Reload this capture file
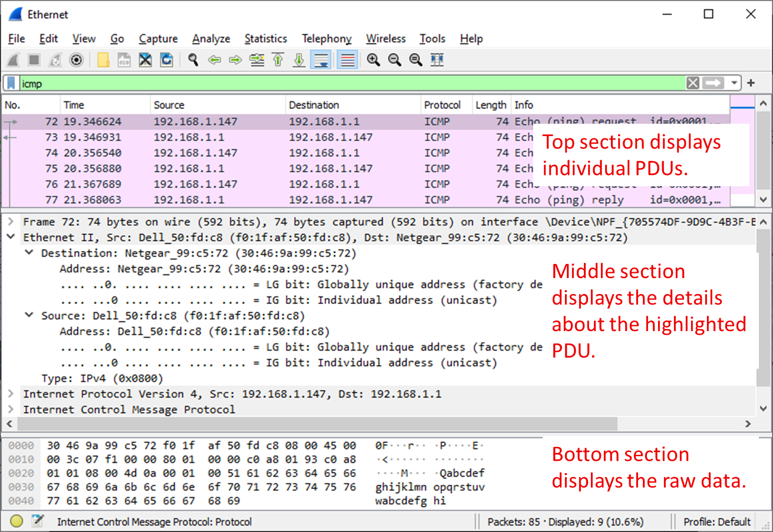 (x=166, y=60)
